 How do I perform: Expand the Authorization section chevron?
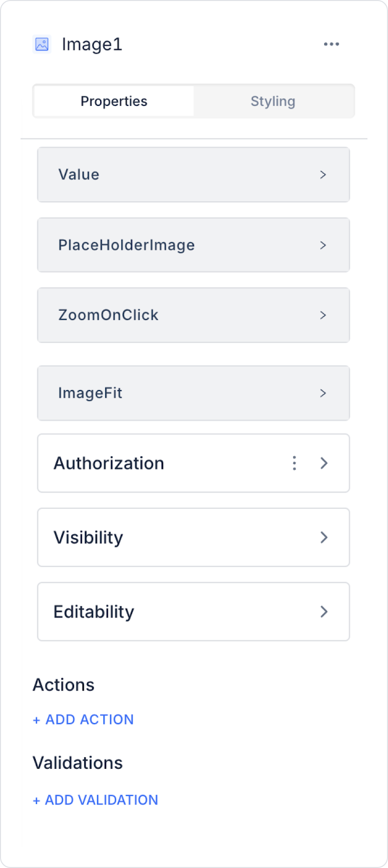324,463
